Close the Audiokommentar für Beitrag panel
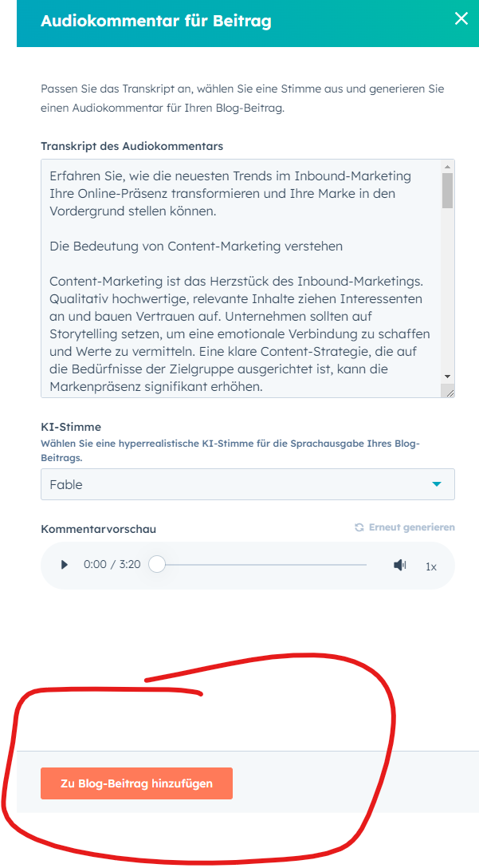The width and height of the screenshot is (479, 868). [461, 19]
